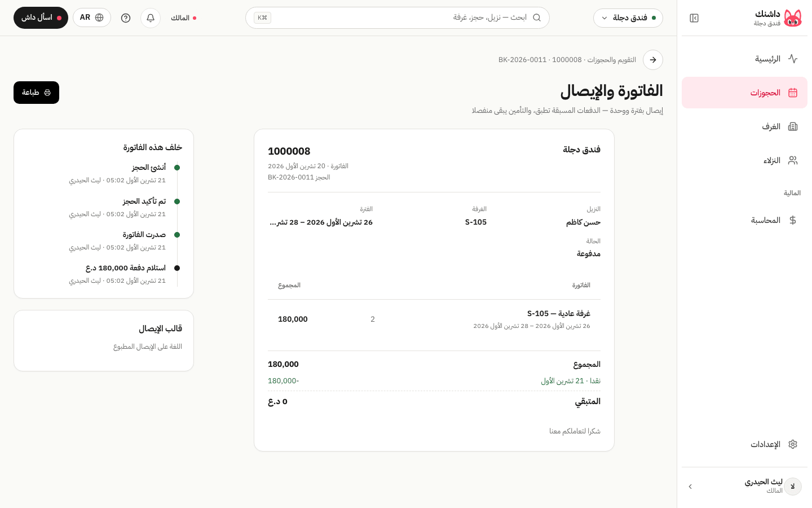Click the الرئيسية activity icon
This screenshot has width=812, height=508.
point(793,59)
